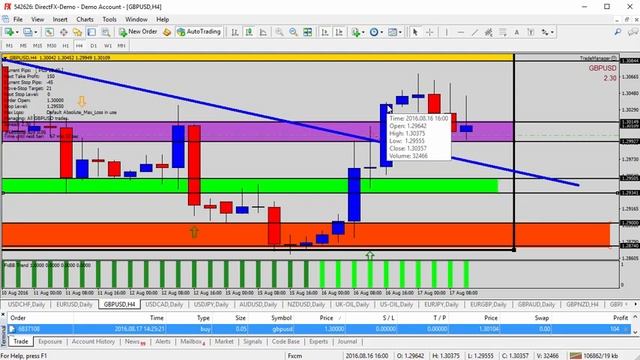Screen dimensions: 640x360
Task: Switch timeframe to D1
Action: click(93, 46)
